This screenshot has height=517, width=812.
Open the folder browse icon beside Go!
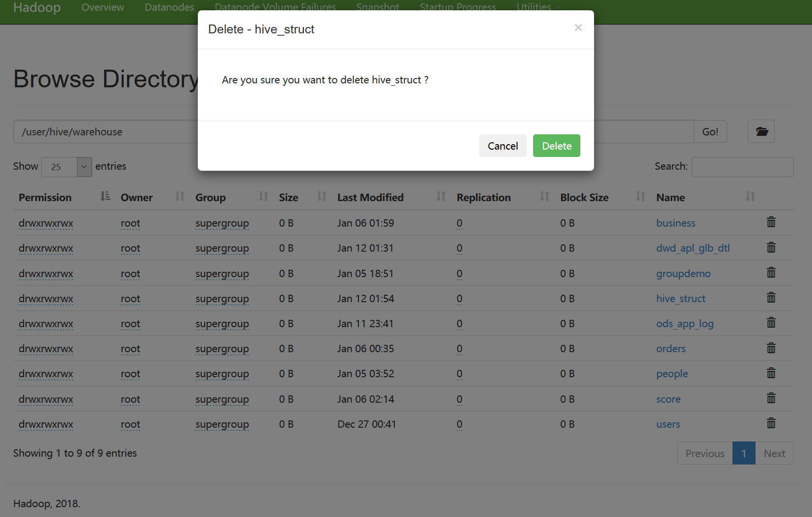tap(761, 131)
